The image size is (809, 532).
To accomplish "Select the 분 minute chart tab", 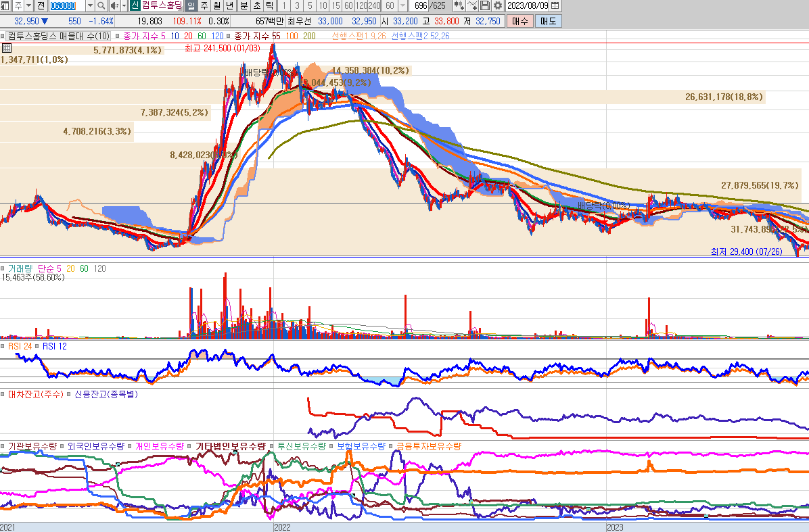I will pos(244,5).
